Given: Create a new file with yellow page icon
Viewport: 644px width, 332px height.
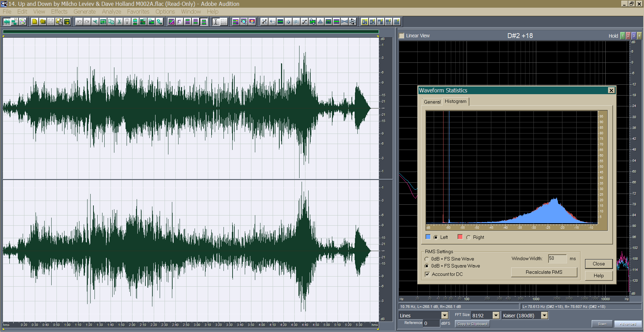Looking at the screenshot, I should point(35,22).
